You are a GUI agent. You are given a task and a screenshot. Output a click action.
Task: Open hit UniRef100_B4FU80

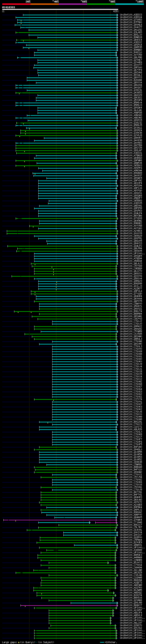coord(131,447)
